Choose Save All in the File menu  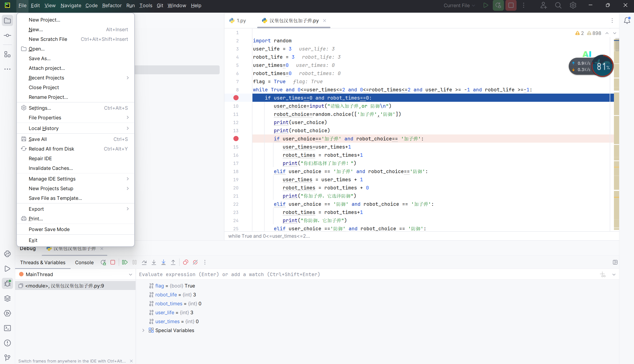tap(76, 139)
